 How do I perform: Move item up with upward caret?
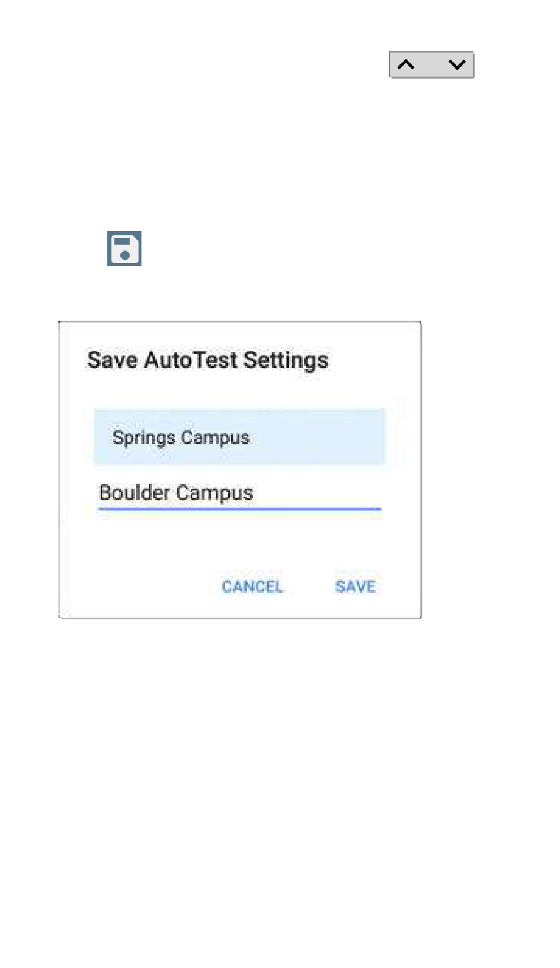tap(406, 65)
